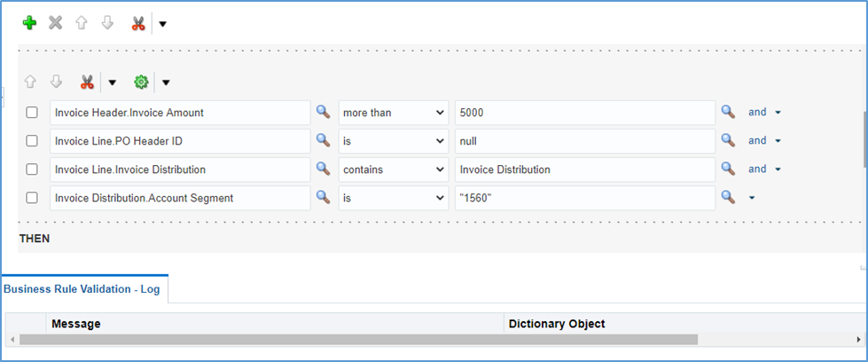Screen dimensions: 868x362
Task: Open search next to the null value
Action: pyautogui.click(x=728, y=139)
